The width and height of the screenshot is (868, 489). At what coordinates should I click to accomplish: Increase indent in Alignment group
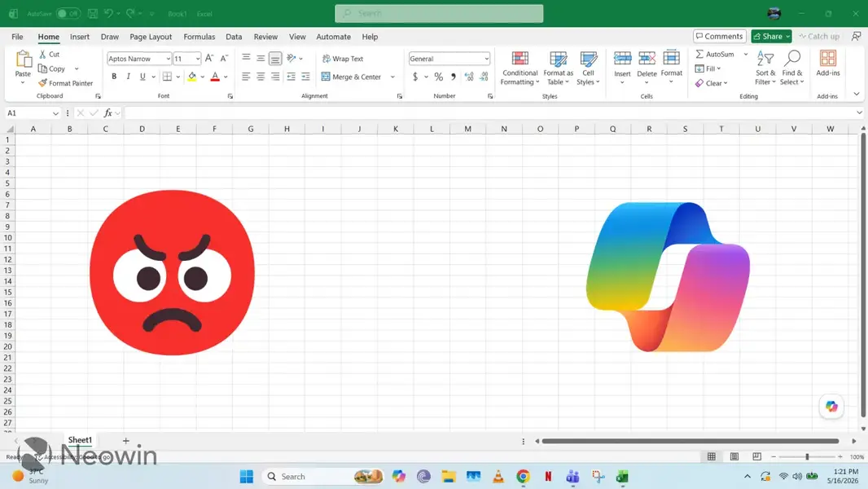pyautogui.click(x=305, y=77)
